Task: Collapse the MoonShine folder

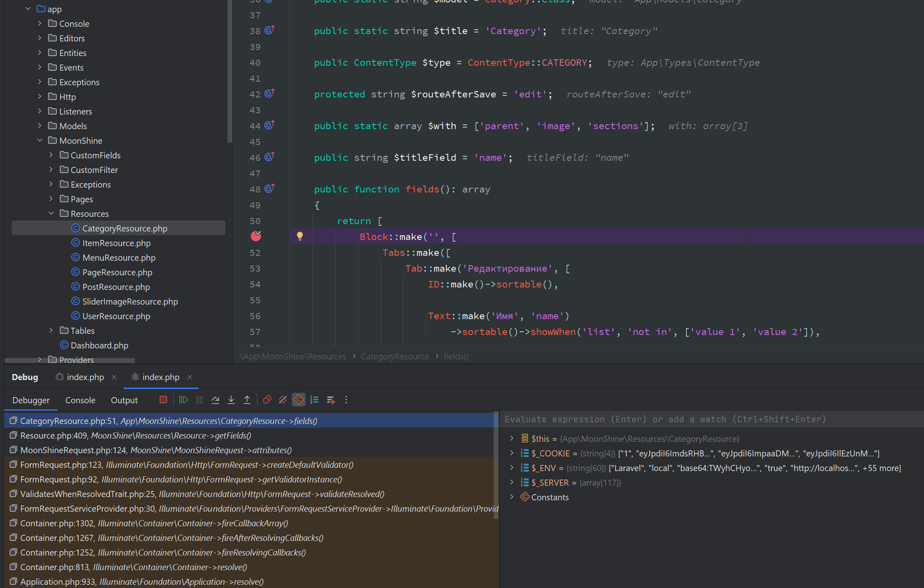Action: click(x=39, y=140)
